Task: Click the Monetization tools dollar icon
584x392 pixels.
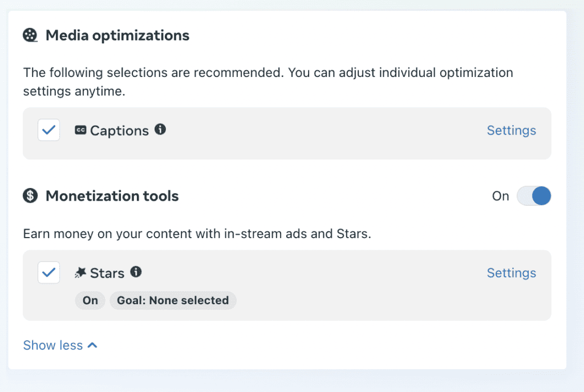Action: pyautogui.click(x=30, y=195)
